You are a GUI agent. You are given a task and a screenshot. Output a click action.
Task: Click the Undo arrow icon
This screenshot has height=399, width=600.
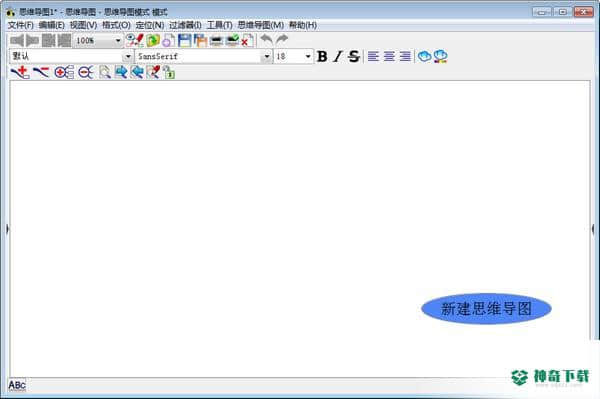click(266, 40)
